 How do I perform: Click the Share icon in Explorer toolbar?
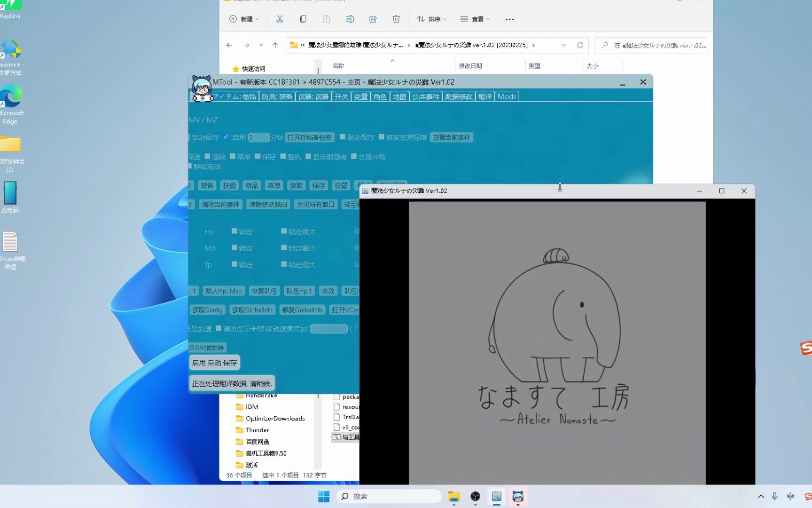[x=373, y=19]
